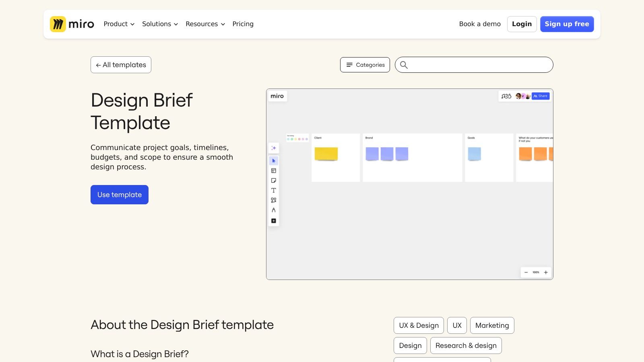
Task: Click the Use template button
Action: [x=120, y=195]
